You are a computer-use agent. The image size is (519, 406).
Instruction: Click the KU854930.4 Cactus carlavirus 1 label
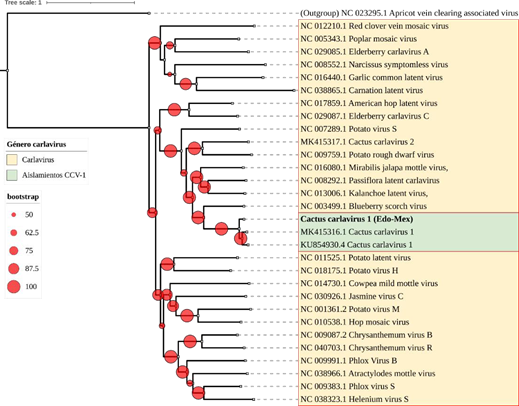coord(356,245)
